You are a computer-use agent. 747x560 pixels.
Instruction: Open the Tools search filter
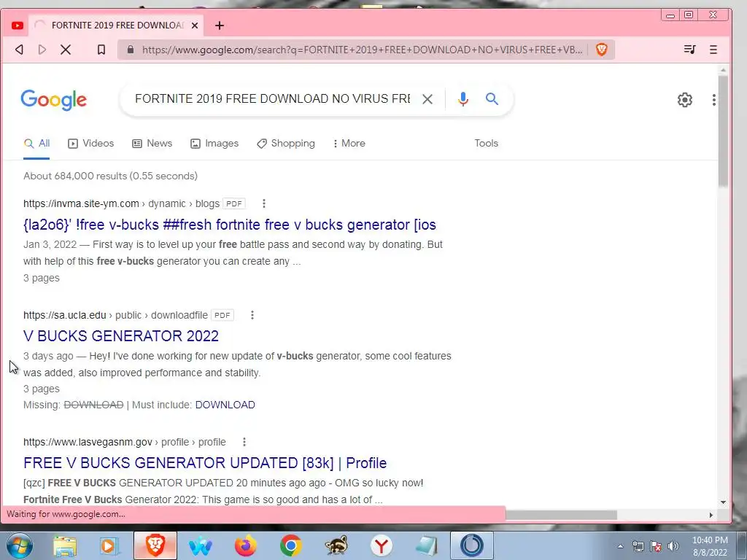click(486, 144)
